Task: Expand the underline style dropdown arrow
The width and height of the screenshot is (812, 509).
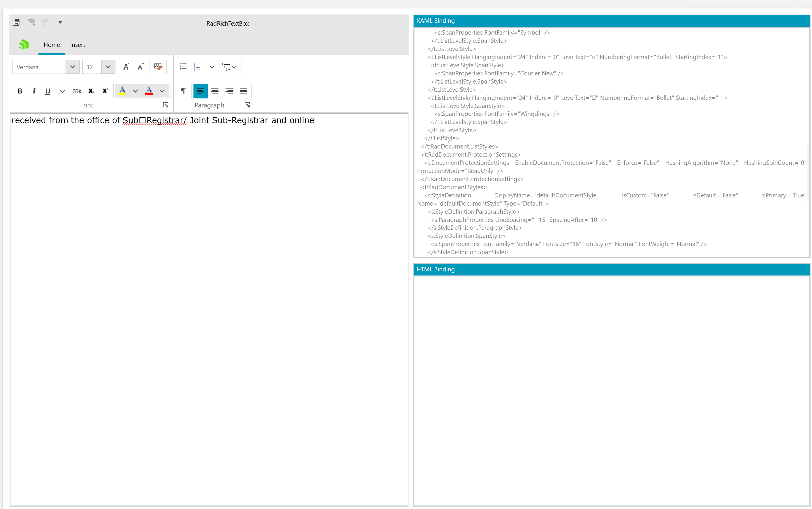Action: 62,91
